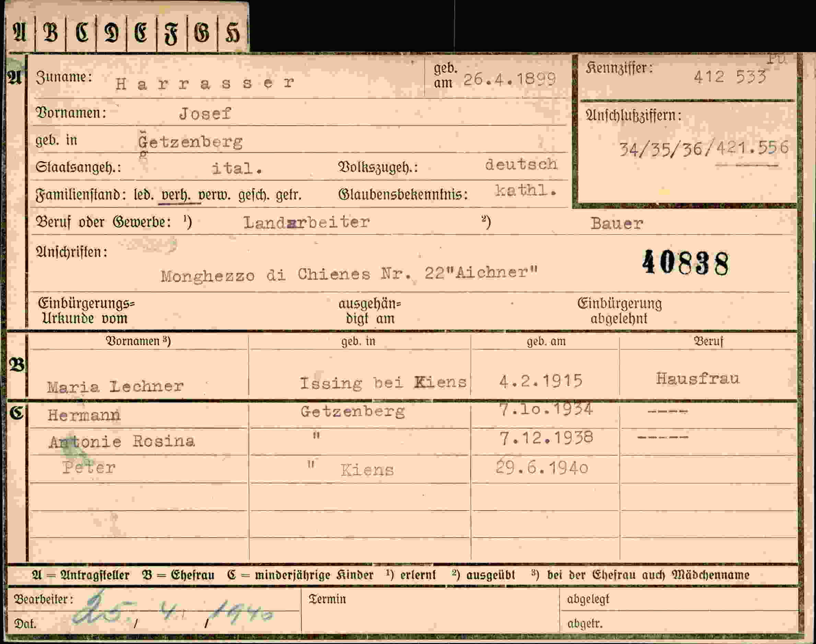Click 'Vornamen 3)' column header
This screenshot has height=644, width=816.
tap(138, 341)
